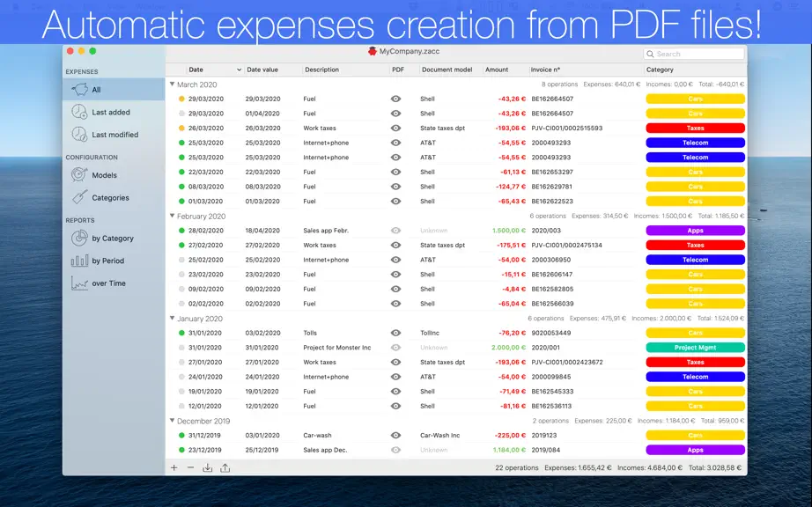The width and height of the screenshot is (812, 507).
Task: Sort by the Date column header
Action: click(x=214, y=70)
